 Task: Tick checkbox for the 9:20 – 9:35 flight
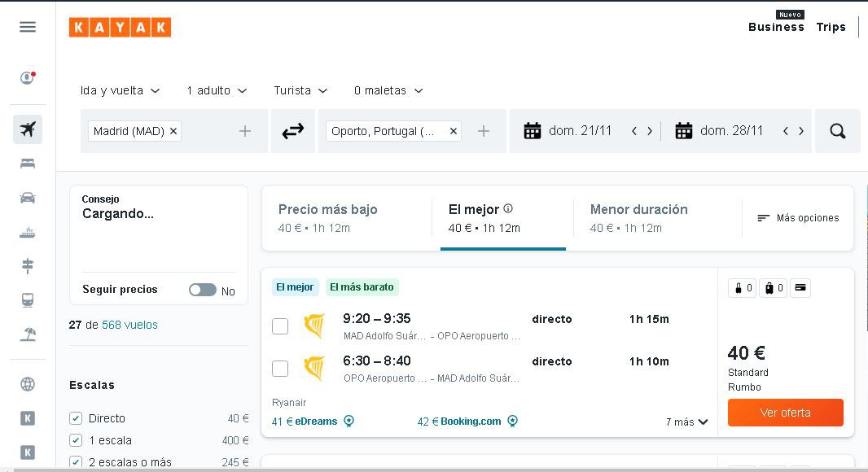click(x=280, y=326)
